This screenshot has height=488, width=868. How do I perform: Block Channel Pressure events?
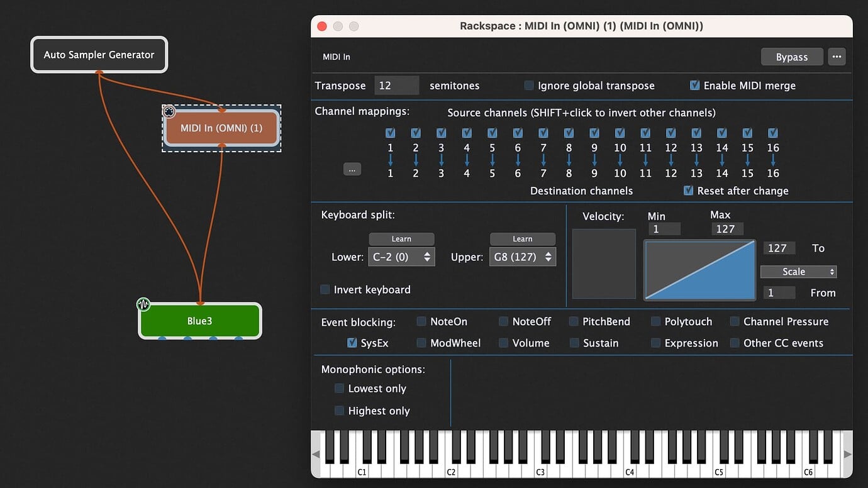pyautogui.click(x=735, y=321)
